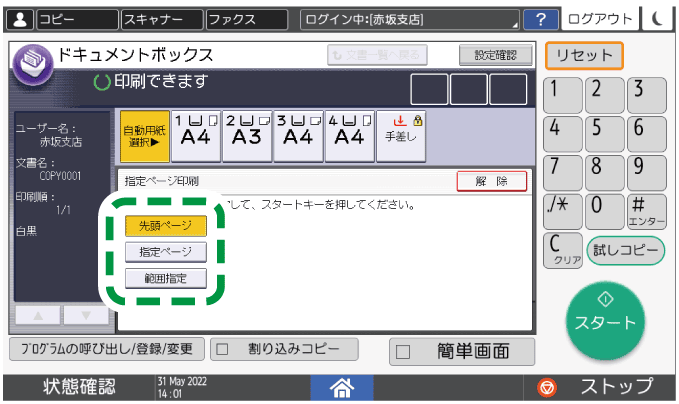This screenshot has height=404, width=679.
Task: Tap number key 9
Action: click(647, 173)
